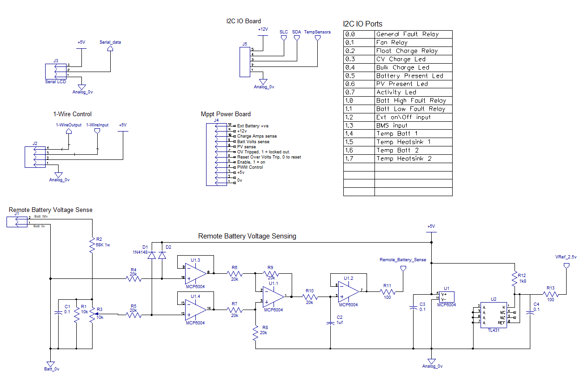Click the TL431 U2 chip body
588x383 pixels.
tap(494, 316)
